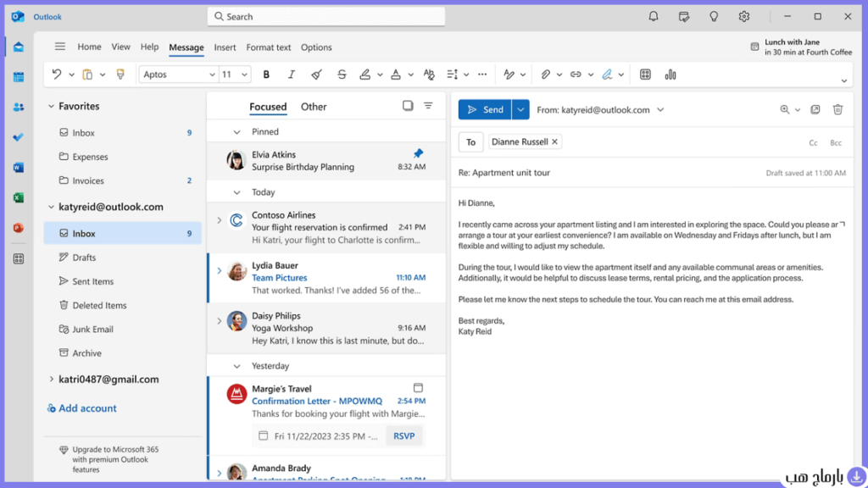Click the Apps grid icon in ribbon
This screenshot has width=868, height=488.
[645, 75]
